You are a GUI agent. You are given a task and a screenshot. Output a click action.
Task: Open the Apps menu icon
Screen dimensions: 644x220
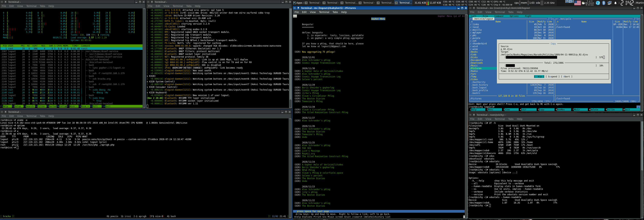pyautogui.click(x=295, y=3)
